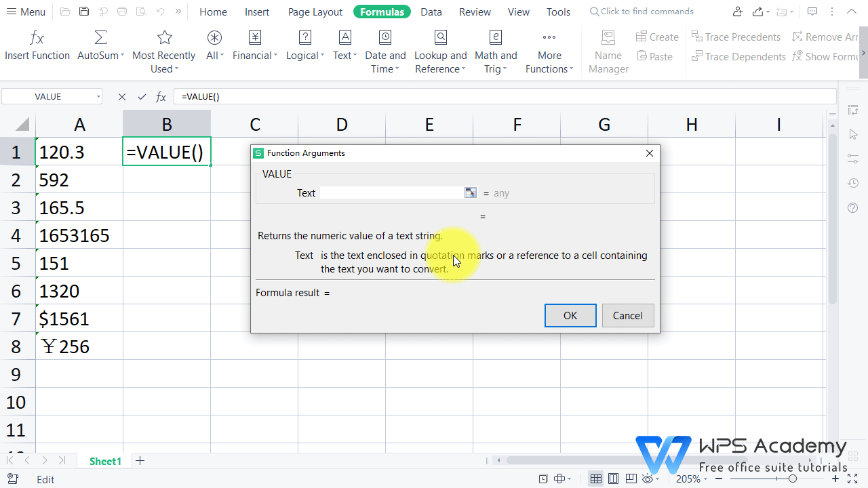Cancel the Function Arguments dialog

point(627,315)
